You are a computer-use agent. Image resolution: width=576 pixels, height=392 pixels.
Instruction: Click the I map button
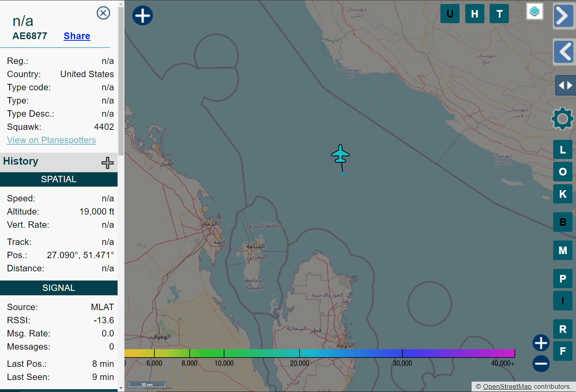click(563, 301)
